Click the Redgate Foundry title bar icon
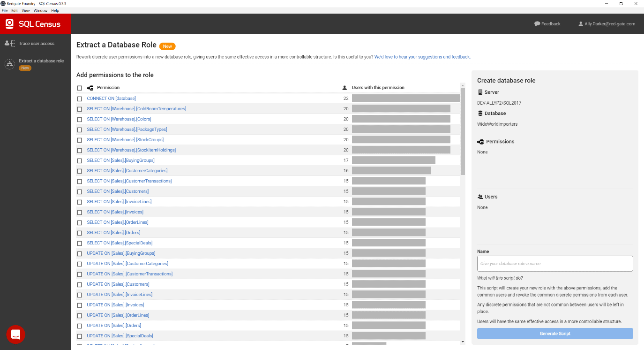Image resolution: width=644 pixels, height=350 pixels. (x=3, y=3)
